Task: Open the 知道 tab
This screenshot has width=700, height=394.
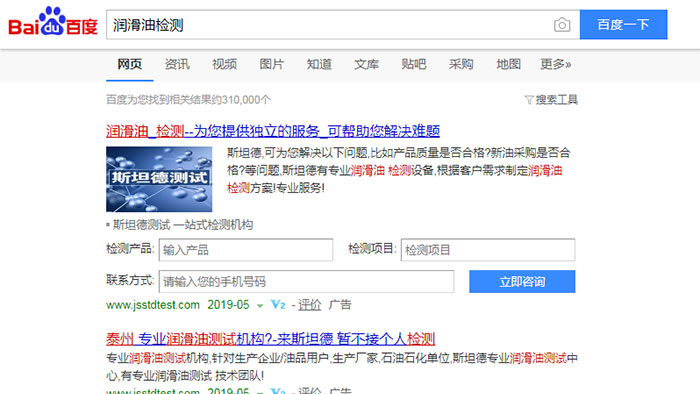Action: (x=319, y=64)
